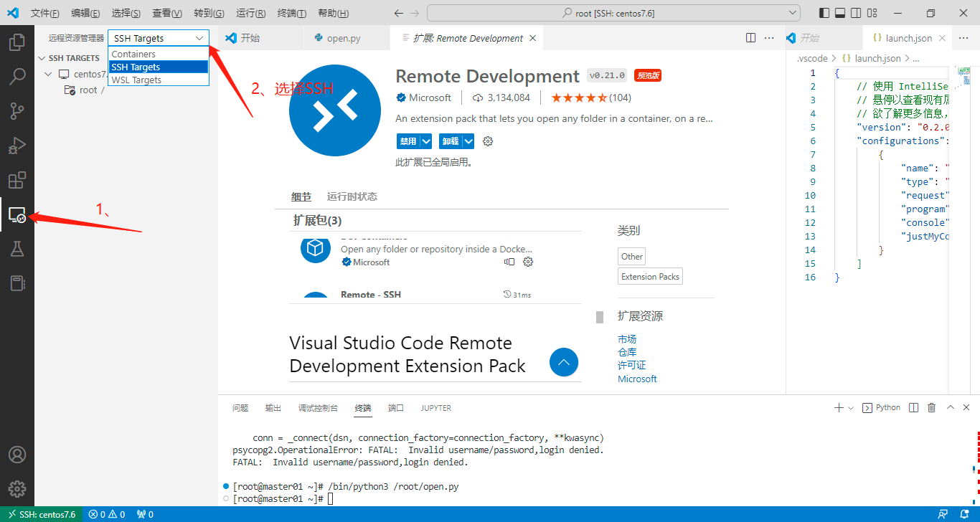Open the 终端(T) menu

(292, 14)
